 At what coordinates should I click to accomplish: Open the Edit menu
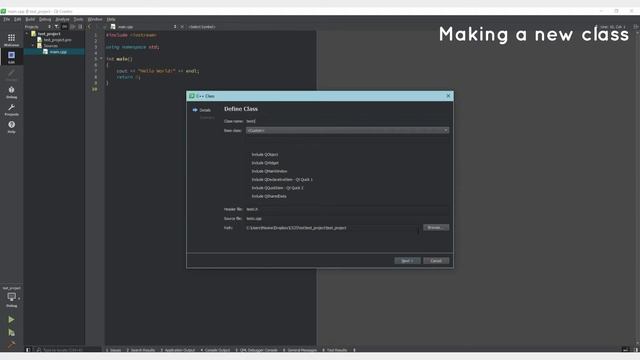18,19
